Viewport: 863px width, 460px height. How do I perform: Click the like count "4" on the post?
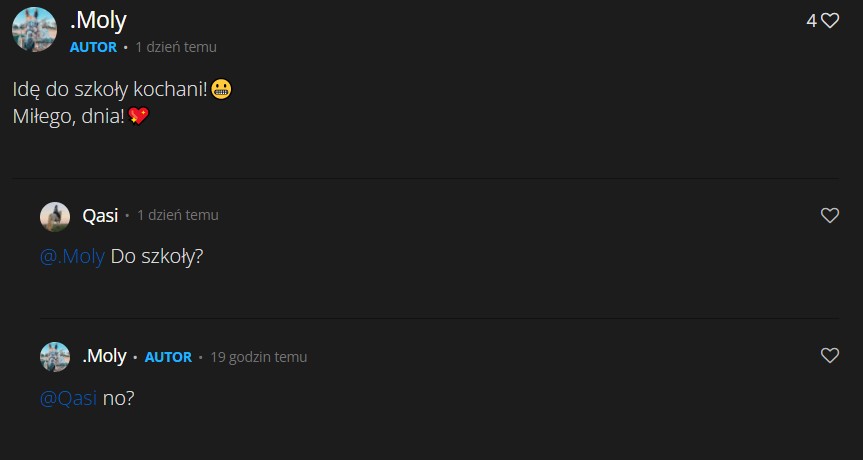[811, 20]
